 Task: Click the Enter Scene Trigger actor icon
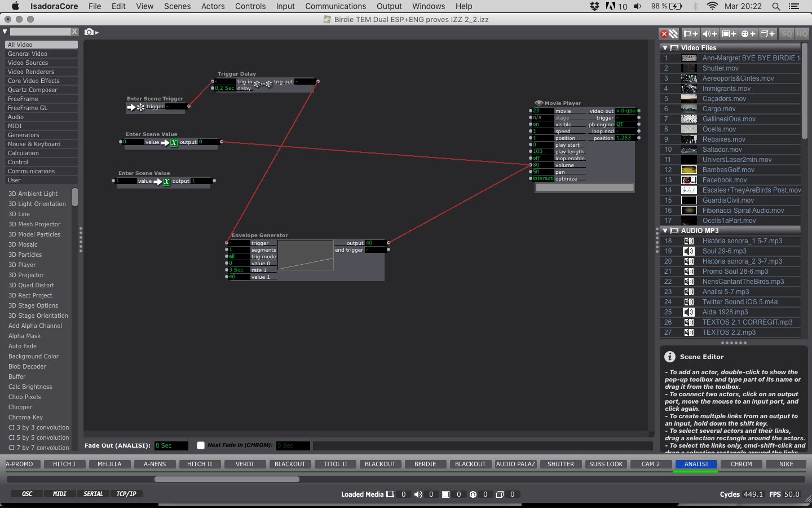(136, 107)
